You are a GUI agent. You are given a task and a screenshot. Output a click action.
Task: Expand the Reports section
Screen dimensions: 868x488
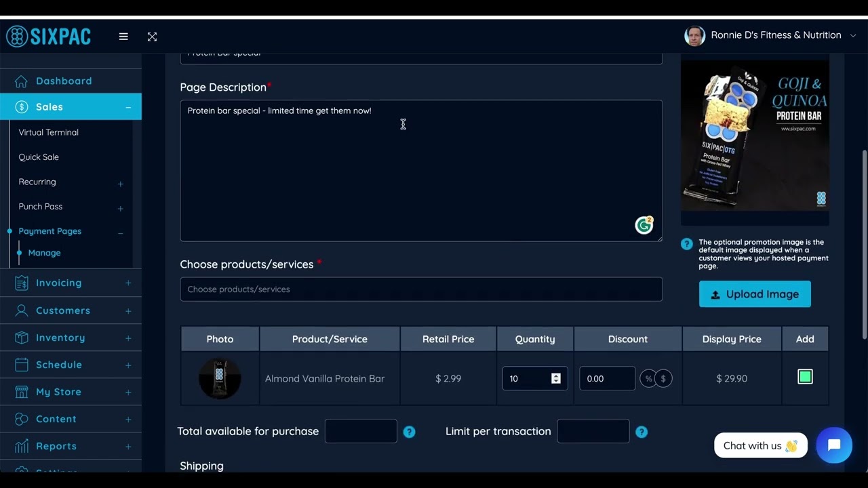(x=128, y=447)
